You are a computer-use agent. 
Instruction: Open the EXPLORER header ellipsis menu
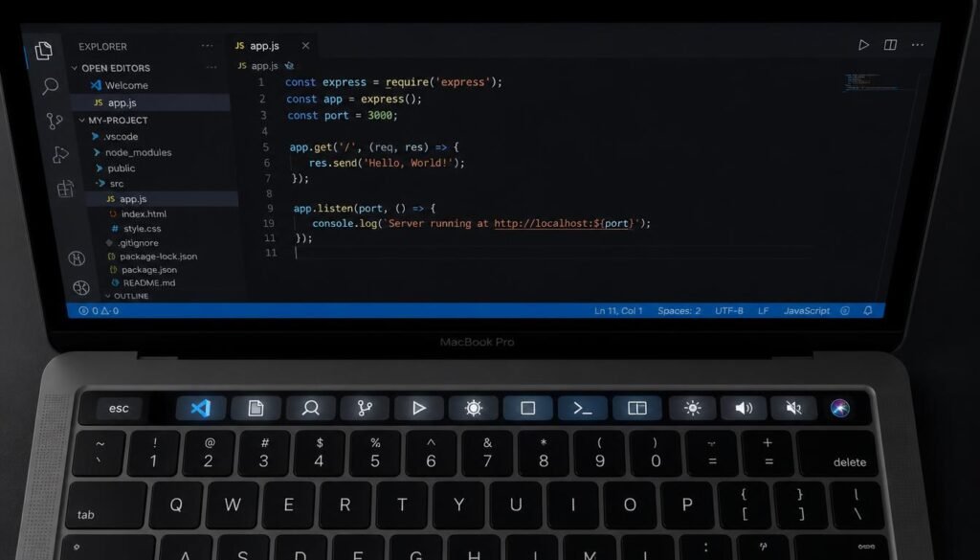(207, 46)
